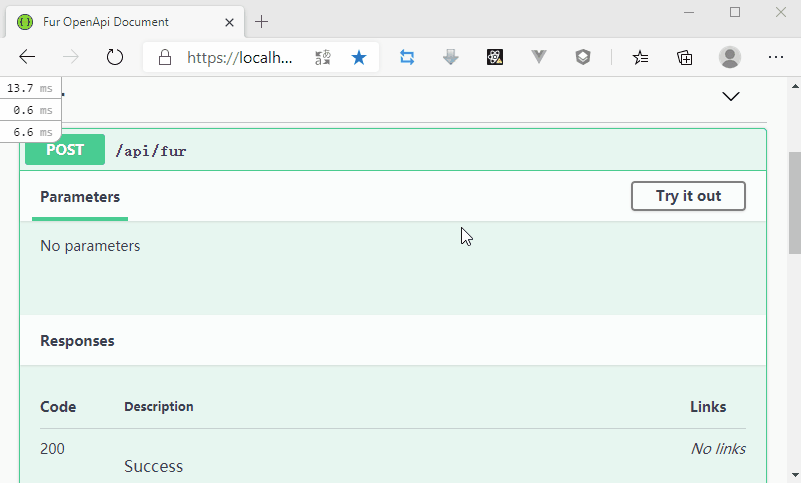This screenshot has height=483, width=801.
Task: Refresh the page
Action: (x=115, y=58)
